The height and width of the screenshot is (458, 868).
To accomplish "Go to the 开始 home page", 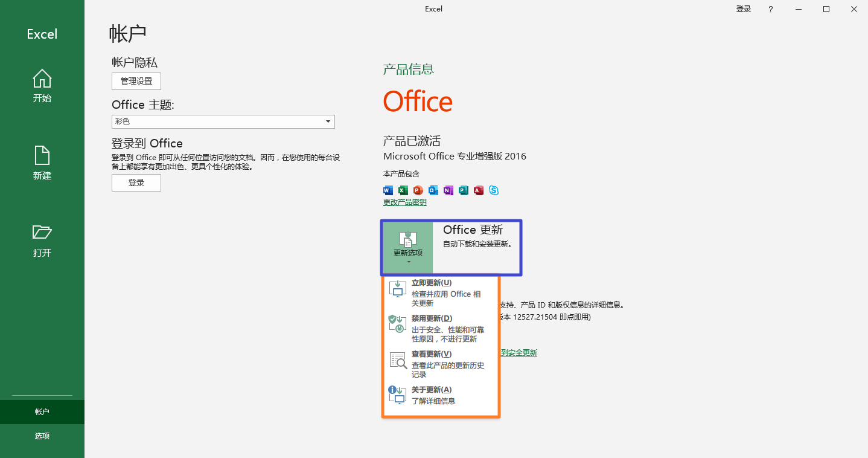I will (42, 86).
